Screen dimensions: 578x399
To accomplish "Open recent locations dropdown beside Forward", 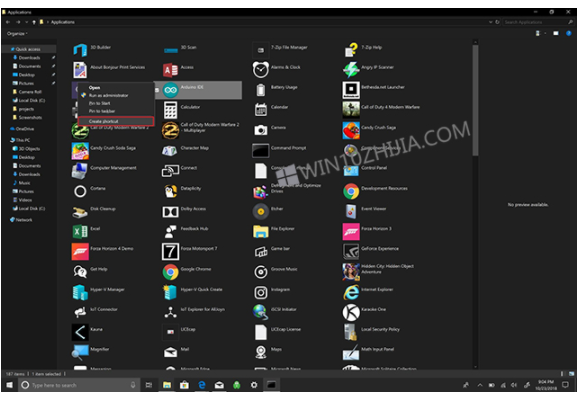I will click(x=27, y=22).
